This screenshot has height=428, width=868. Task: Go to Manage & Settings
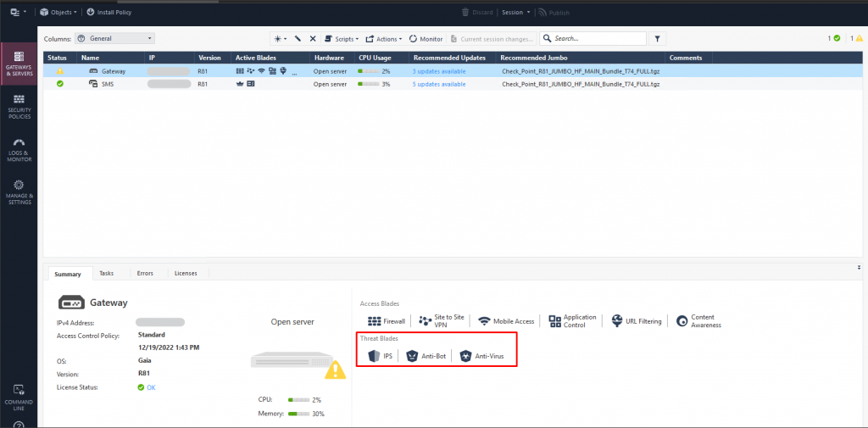click(19, 192)
